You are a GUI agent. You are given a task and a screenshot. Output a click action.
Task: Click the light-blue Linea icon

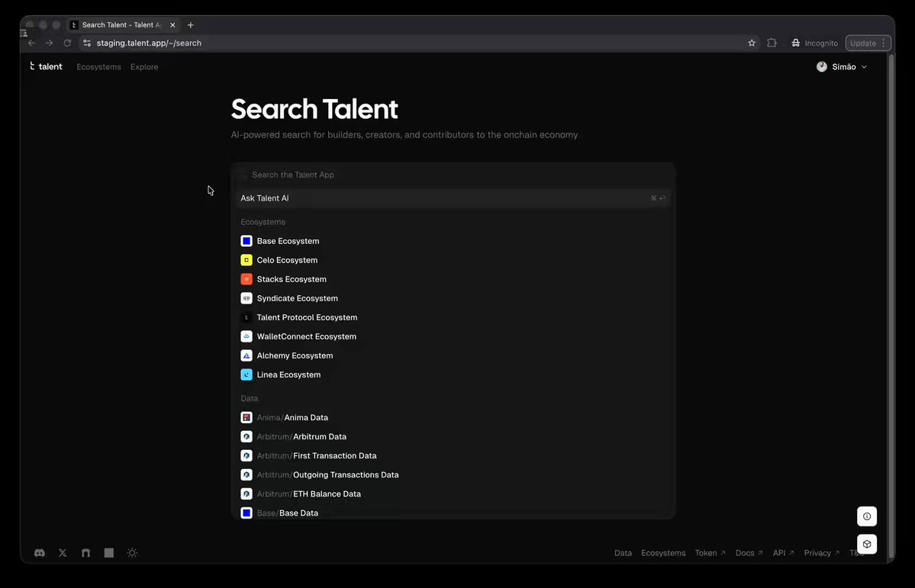point(246,374)
